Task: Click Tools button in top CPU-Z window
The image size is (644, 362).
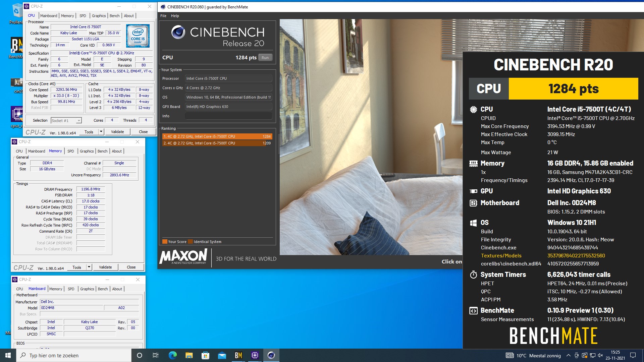Action: (89, 132)
